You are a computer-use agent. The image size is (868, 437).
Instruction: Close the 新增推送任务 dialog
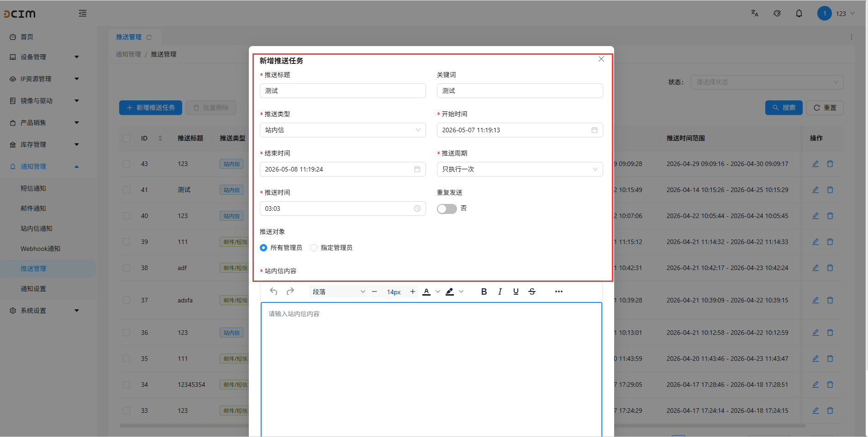click(601, 59)
